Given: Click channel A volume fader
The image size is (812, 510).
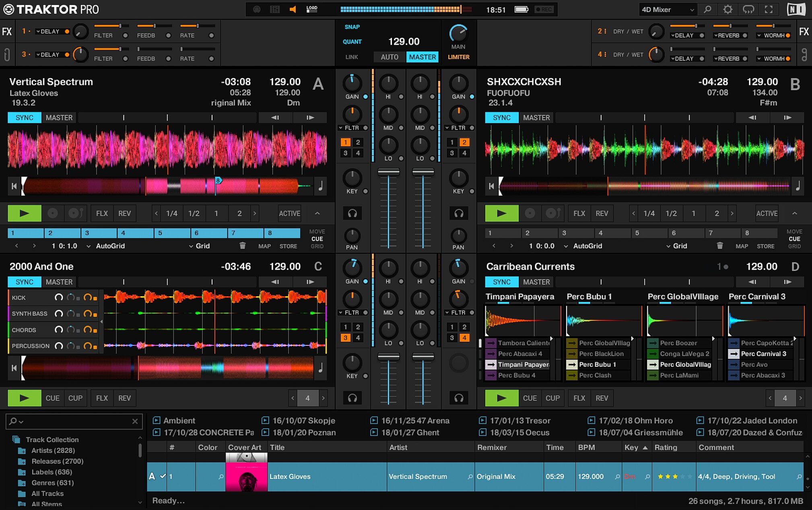Looking at the screenshot, I should point(388,172).
